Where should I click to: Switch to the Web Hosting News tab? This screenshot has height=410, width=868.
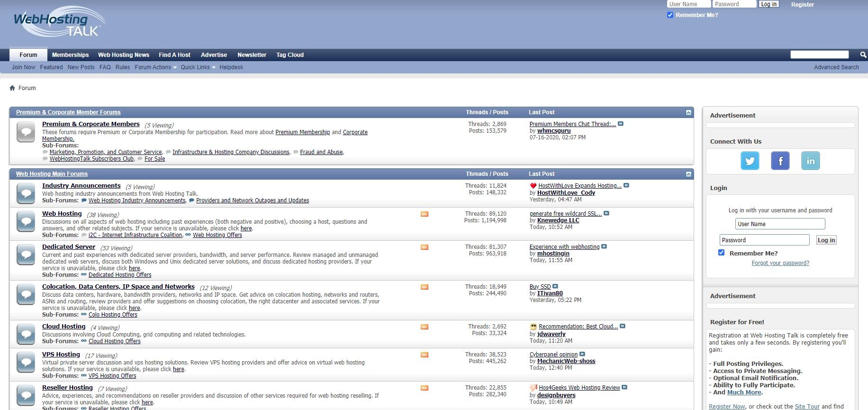(123, 55)
